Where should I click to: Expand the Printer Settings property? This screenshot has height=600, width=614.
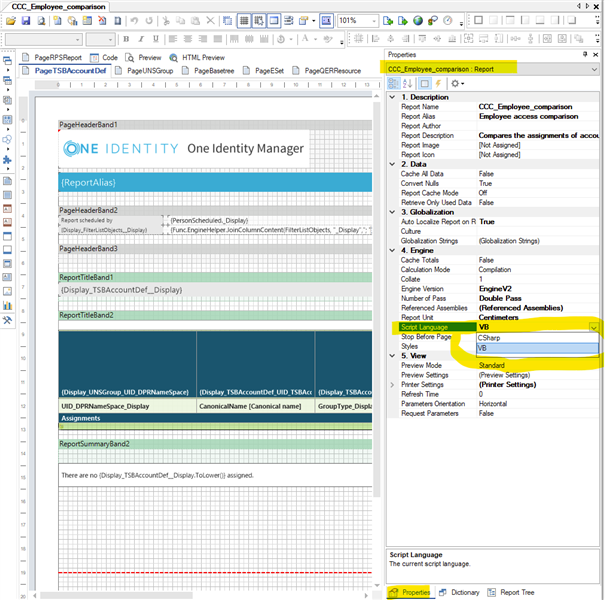(392, 385)
